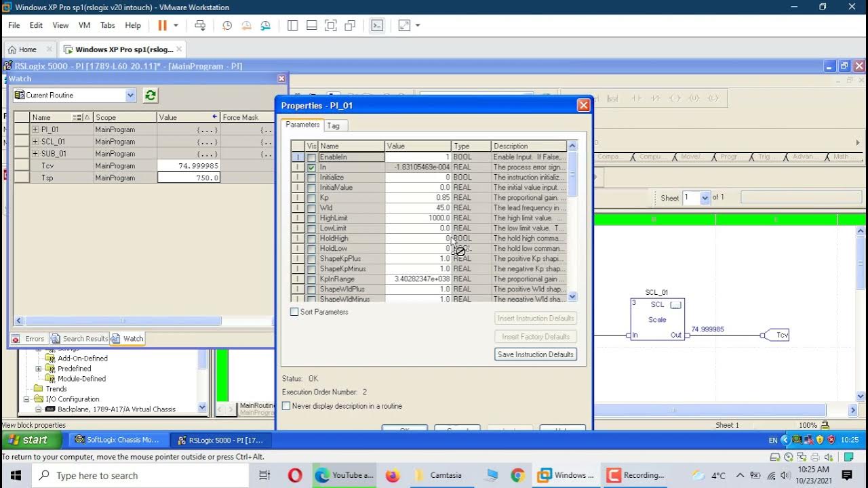Expand SUB_01 tag in Watch list
The width and height of the screenshot is (868, 488).
35,154
